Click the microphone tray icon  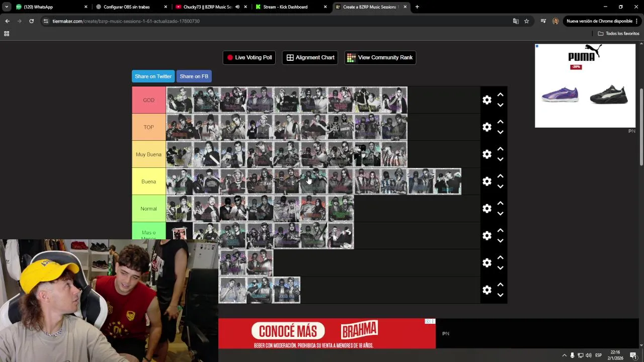[x=572, y=355]
